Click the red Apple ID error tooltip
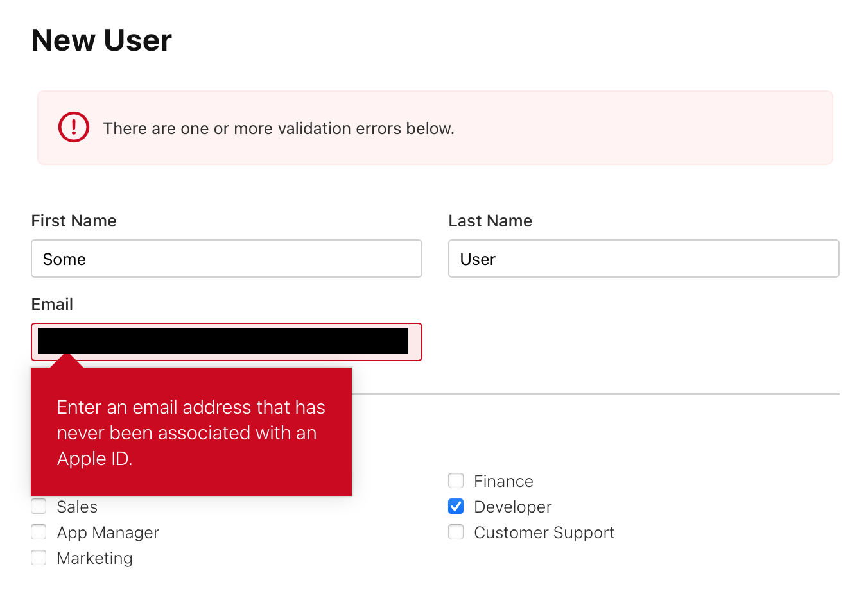Screen dimensions: 868x603 pos(191,432)
